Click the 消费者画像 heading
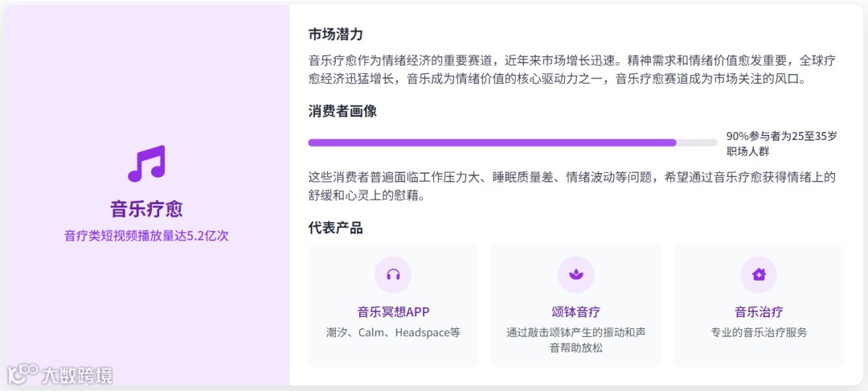 click(342, 111)
